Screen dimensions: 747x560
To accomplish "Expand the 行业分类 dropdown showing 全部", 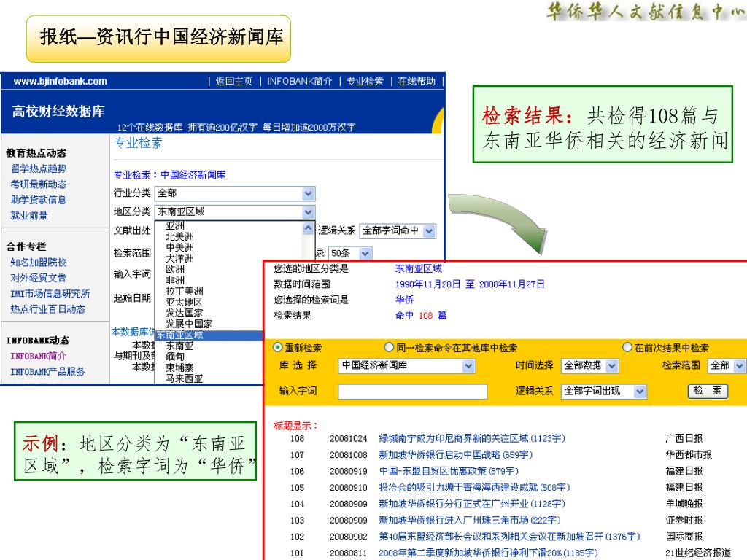I will [235, 193].
